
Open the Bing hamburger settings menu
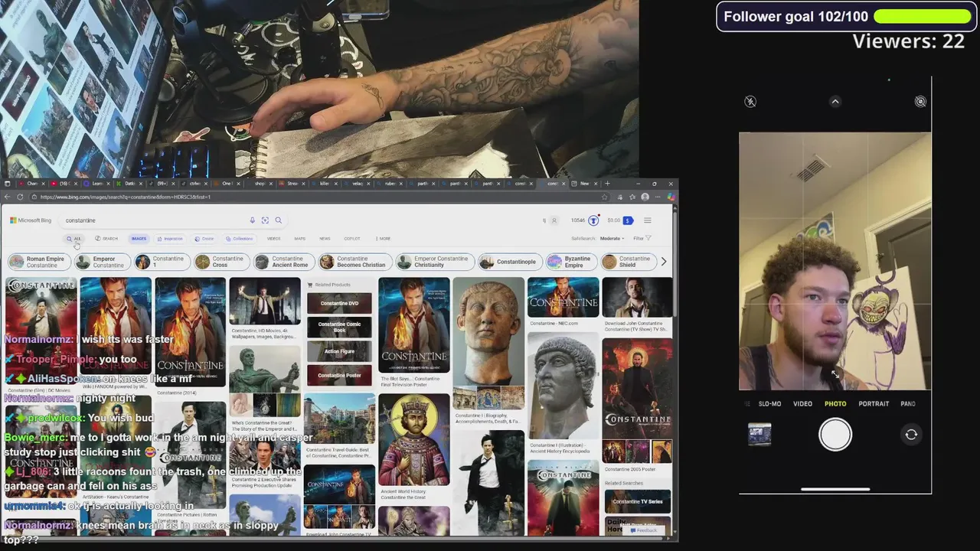[x=647, y=220]
